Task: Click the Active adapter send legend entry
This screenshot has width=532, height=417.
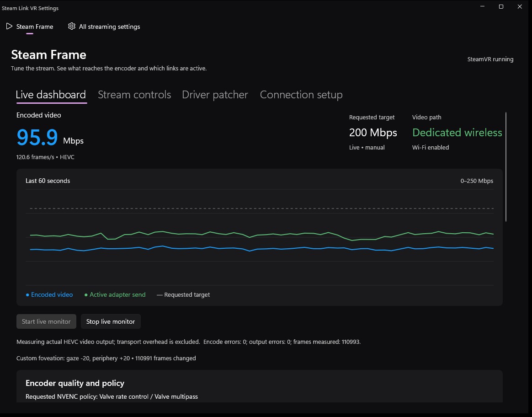Action: click(x=115, y=294)
